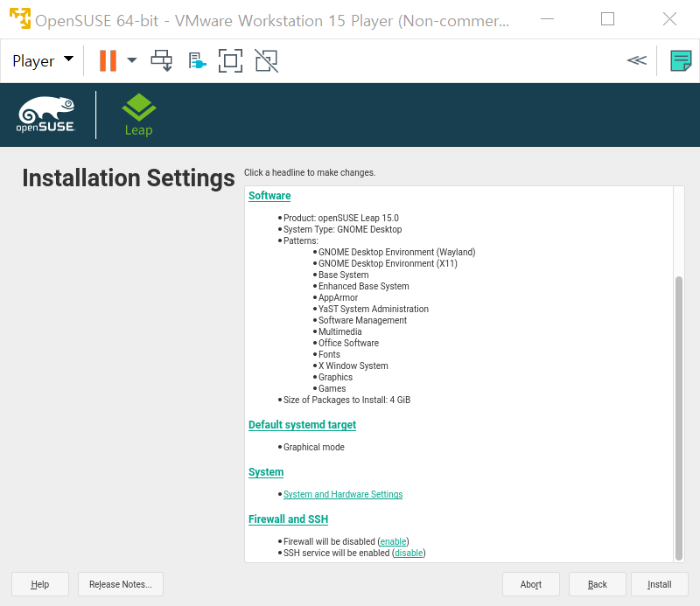Screen dimensions: 700x606
Task: Click 'Size of Packages to Install: 4 GiB'
Action: point(346,400)
